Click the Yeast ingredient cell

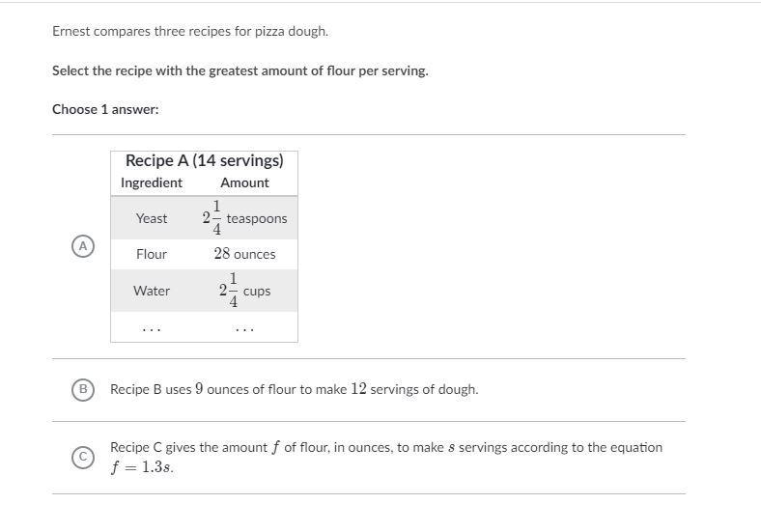point(152,218)
